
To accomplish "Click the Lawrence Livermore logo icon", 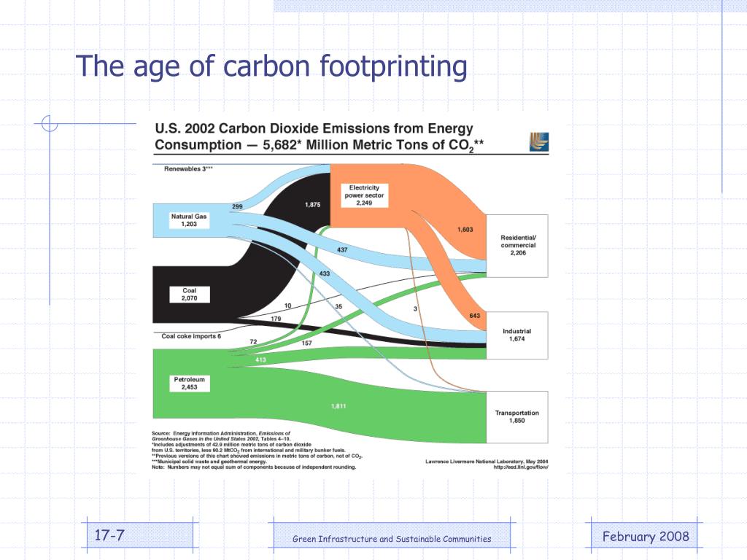I will [539, 142].
